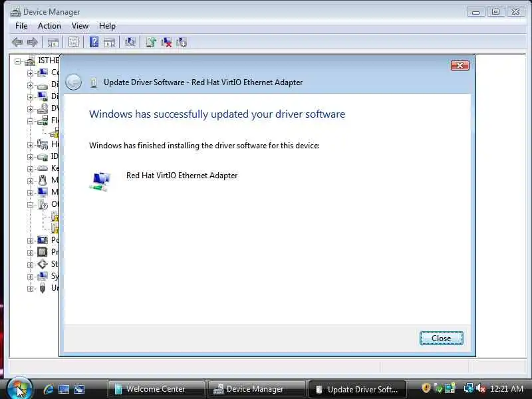The height and width of the screenshot is (399, 532).
Task: Click the network connection tray icon
Action: click(x=469, y=388)
